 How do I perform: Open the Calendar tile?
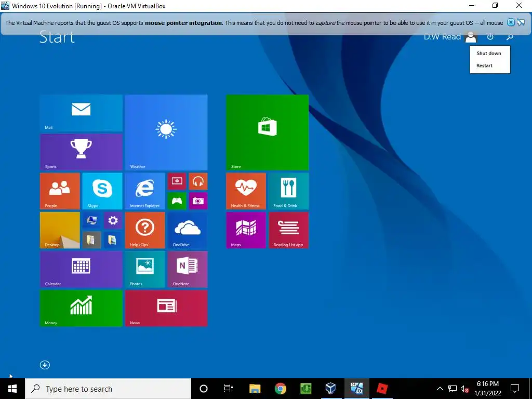coord(81,270)
